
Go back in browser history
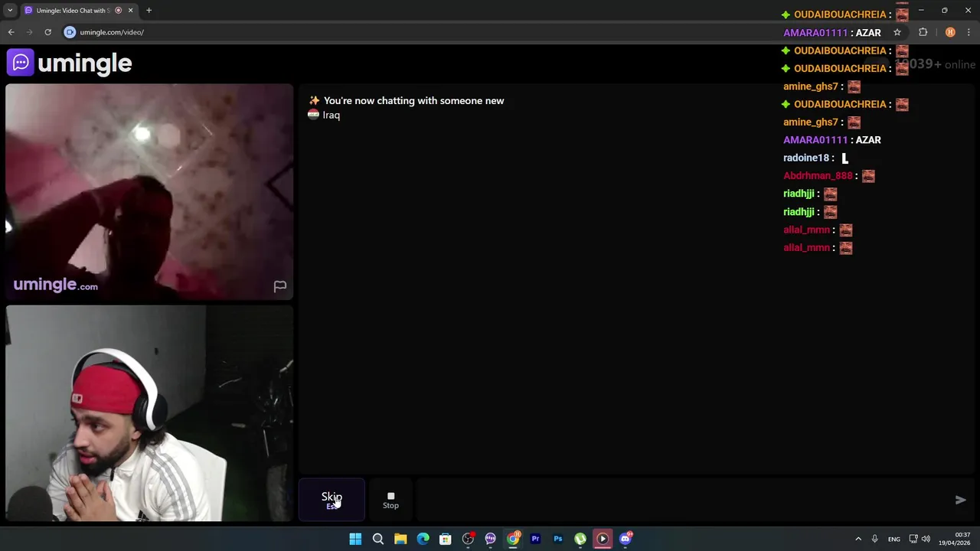(x=11, y=32)
